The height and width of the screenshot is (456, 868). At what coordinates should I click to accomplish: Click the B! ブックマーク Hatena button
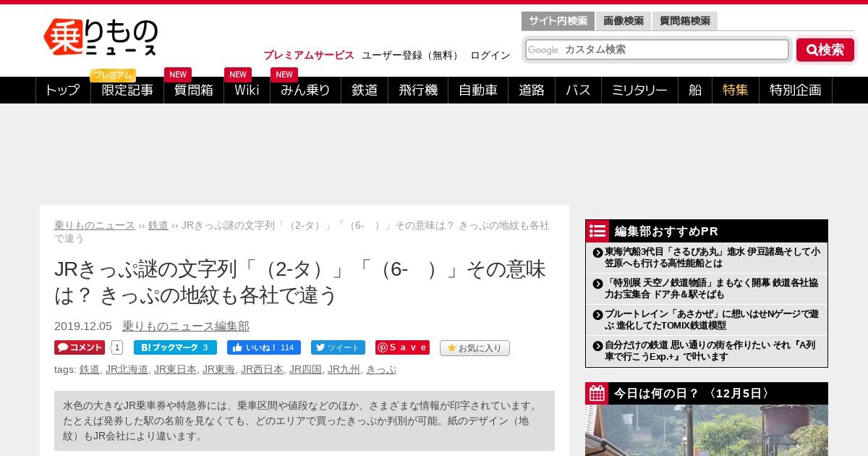tap(175, 347)
